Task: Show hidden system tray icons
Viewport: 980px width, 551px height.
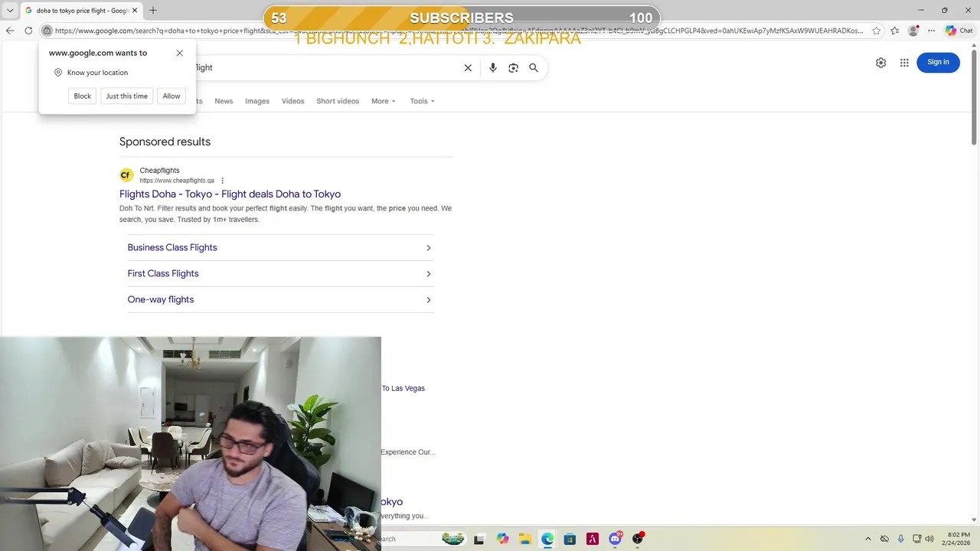Action: 867,539
